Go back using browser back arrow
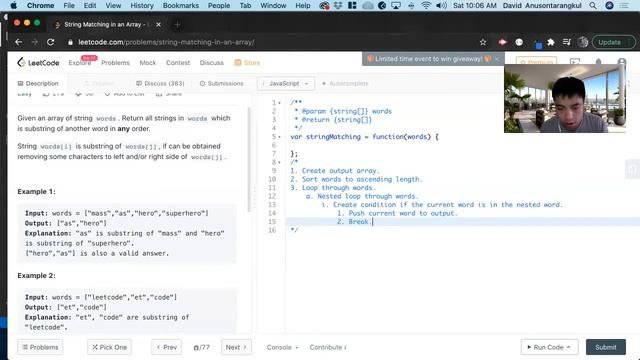Viewport: 640px width, 360px height. pos(18,42)
